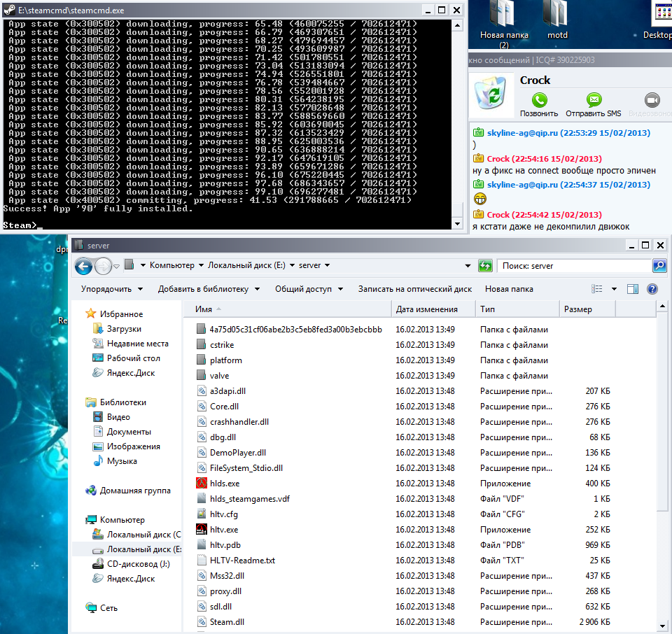Click the Новая папка toolbar button
Image resolution: width=672 pixels, height=634 pixels.
tap(509, 289)
